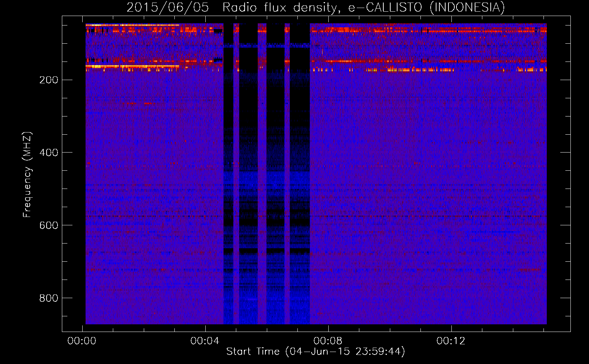Click the 600 frequency tick label
The width and height of the screenshot is (589, 364).
click(49, 226)
